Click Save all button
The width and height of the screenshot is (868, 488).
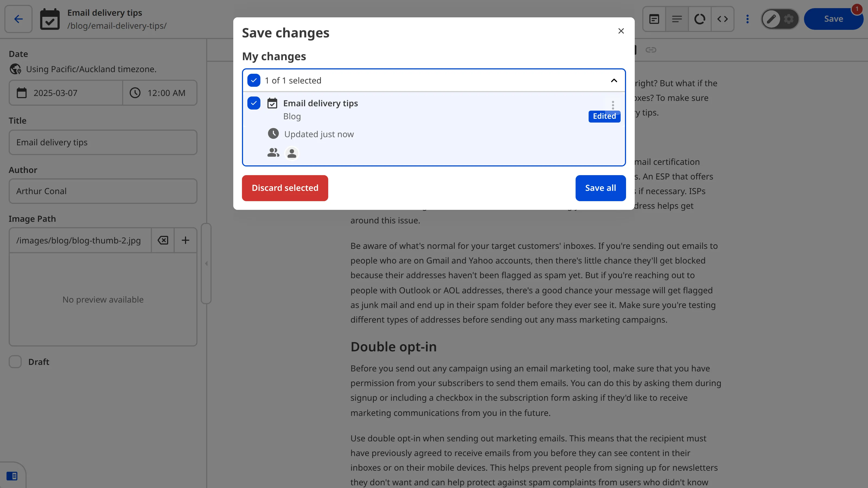[x=601, y=188]
